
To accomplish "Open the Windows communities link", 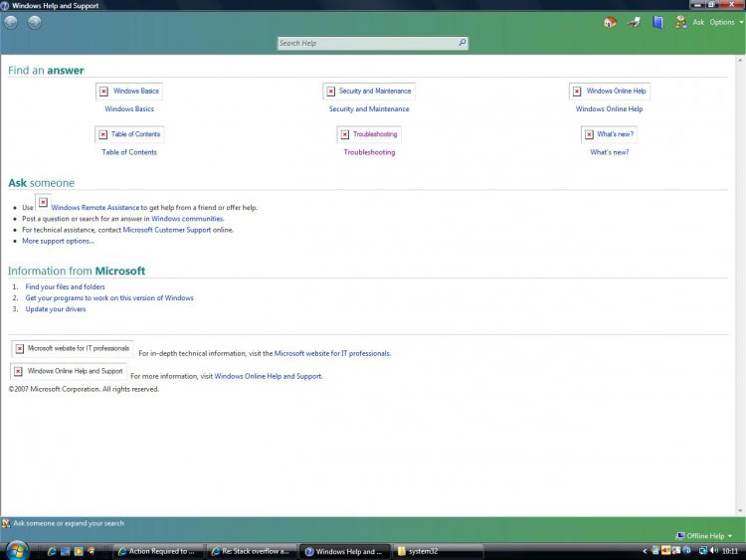I will pos(187,219).
